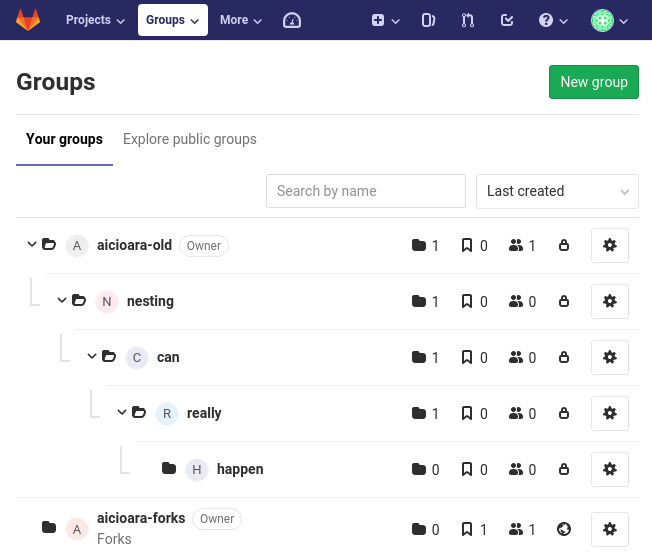
Task: Open the plus new item dropdown
Action: click(x=385, y=20)
